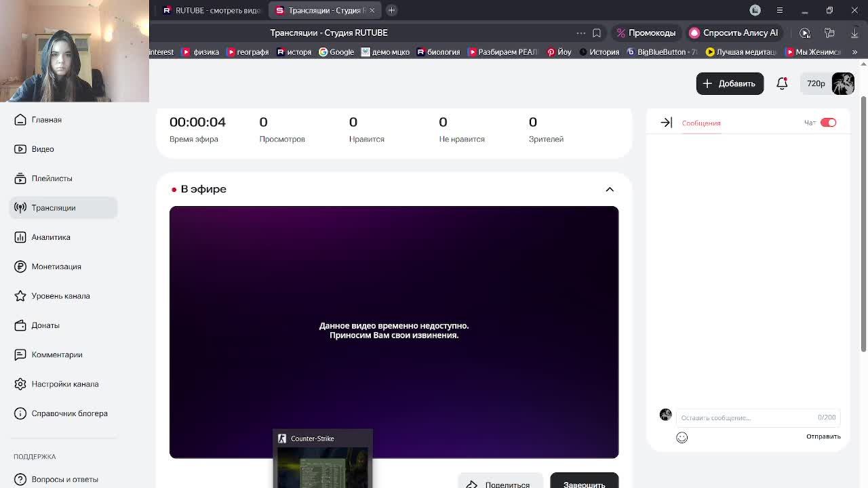Turn off the Чат toggle
This screenshot has height=488, width=868.
828,123
